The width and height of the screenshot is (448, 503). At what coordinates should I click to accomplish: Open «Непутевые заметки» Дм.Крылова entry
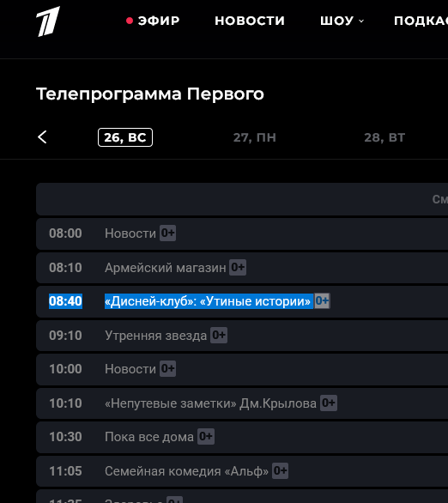[242, 403]
